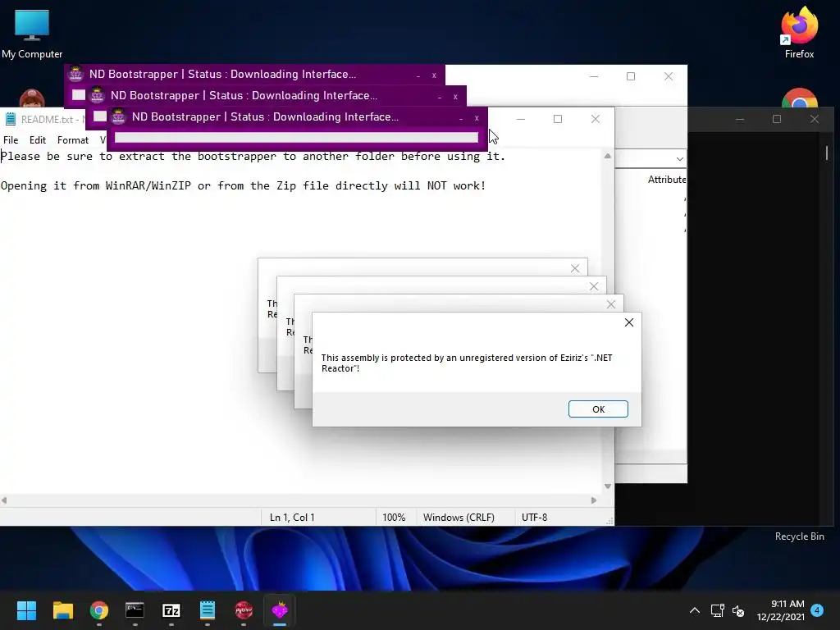Switch to Command Prompt taskbar icon
Image resolution: width=840 pixels, height=630 pixels.
click(x=135, y=610)
